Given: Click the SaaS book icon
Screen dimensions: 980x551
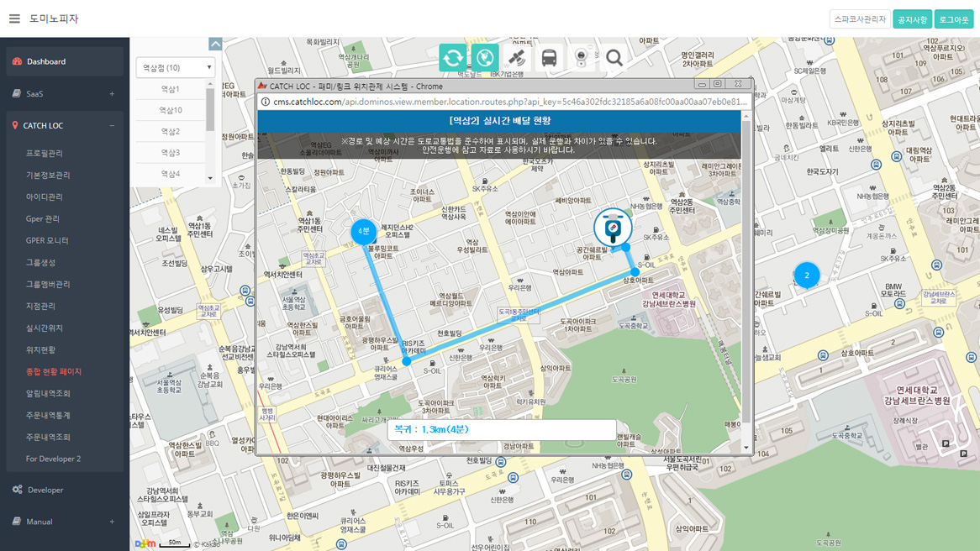Looking at the screenshot, I should [x=17, y=94].
